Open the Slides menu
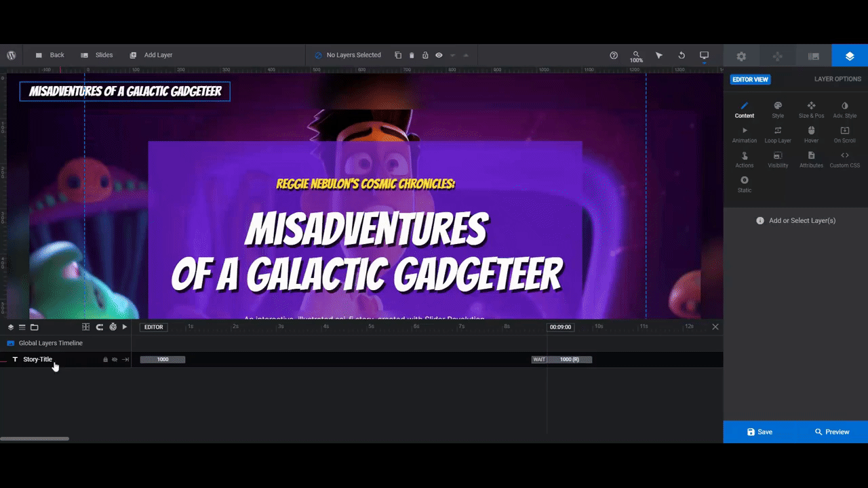This screenshot has width=868, height=488. tap(97, 56)
